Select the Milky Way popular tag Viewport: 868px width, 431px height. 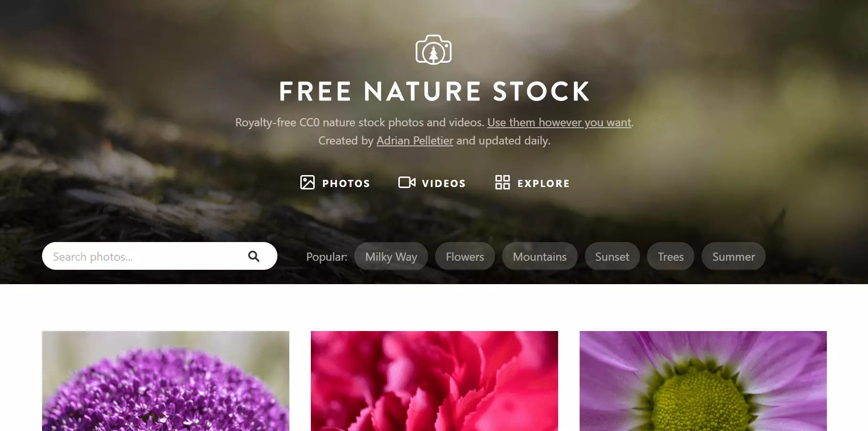pyautogui.click(x=391, y=256)
